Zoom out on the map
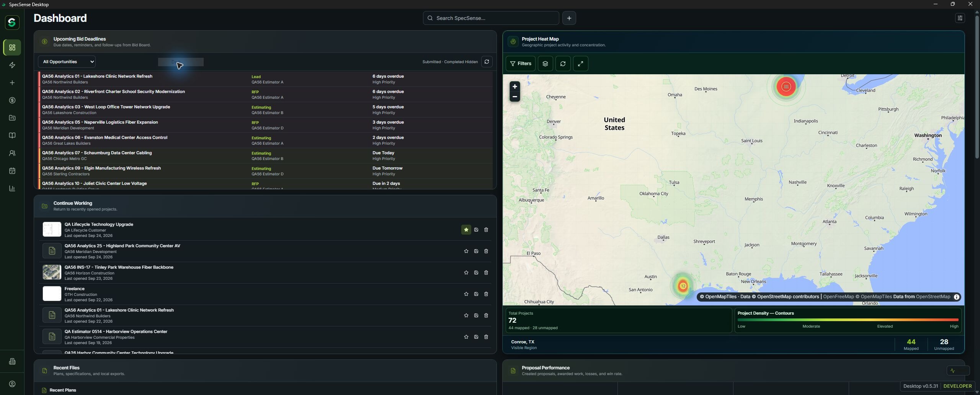Screen dimensions: 980x395 tap(514, 97)
